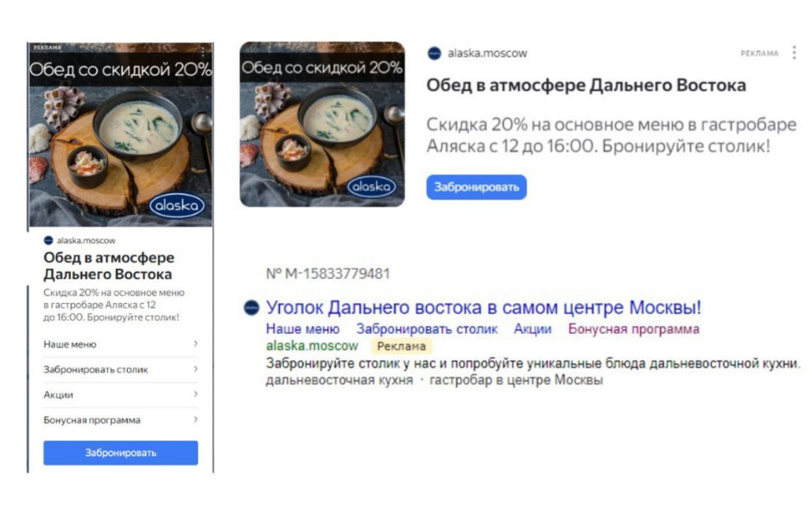Click the alaska logo on mobile ad image
Viewport: 812px width, 518px height.
[x=177, y=205]
